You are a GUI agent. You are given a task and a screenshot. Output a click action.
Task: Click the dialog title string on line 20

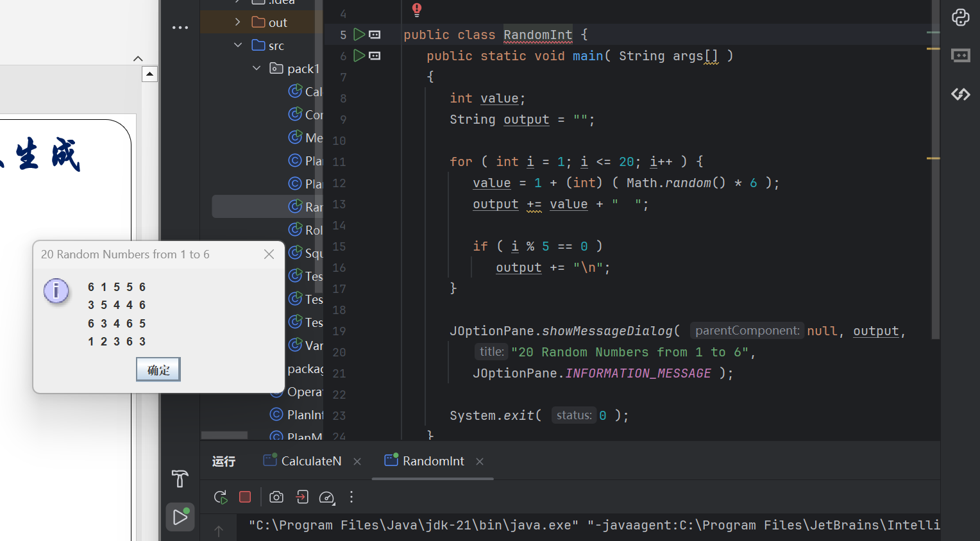pyautogui.click(x=630, y=352)
